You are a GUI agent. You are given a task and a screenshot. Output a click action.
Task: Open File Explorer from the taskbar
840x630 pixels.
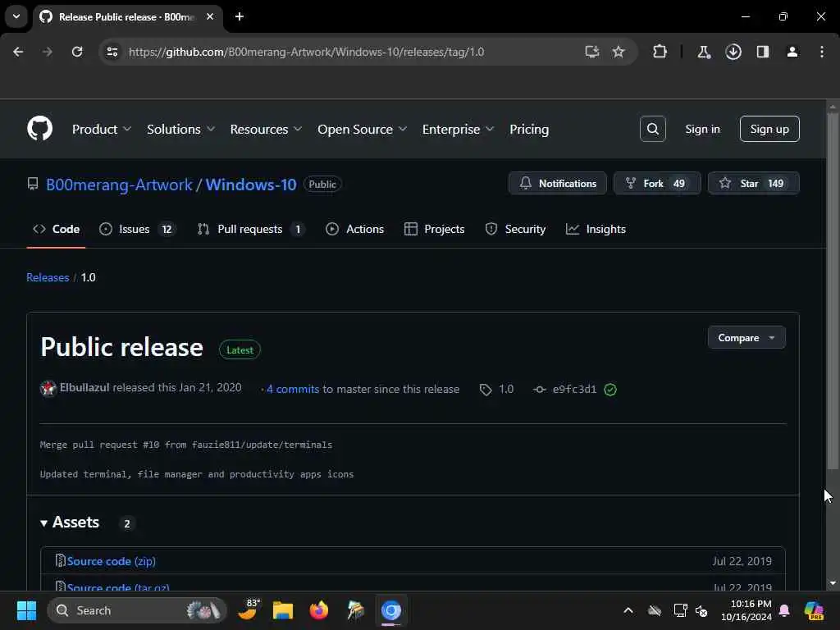pyautogui.click(x=283, y=610)
